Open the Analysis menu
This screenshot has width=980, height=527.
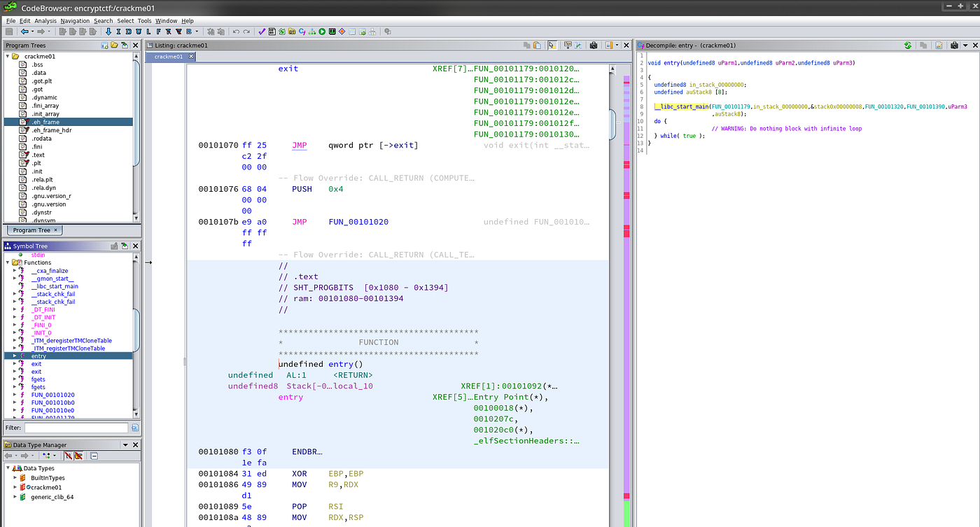click(45, 21)
